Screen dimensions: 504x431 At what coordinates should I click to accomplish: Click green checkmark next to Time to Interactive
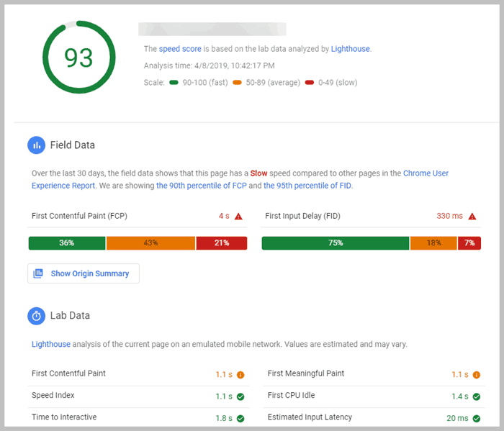click(x=240, y=417)
